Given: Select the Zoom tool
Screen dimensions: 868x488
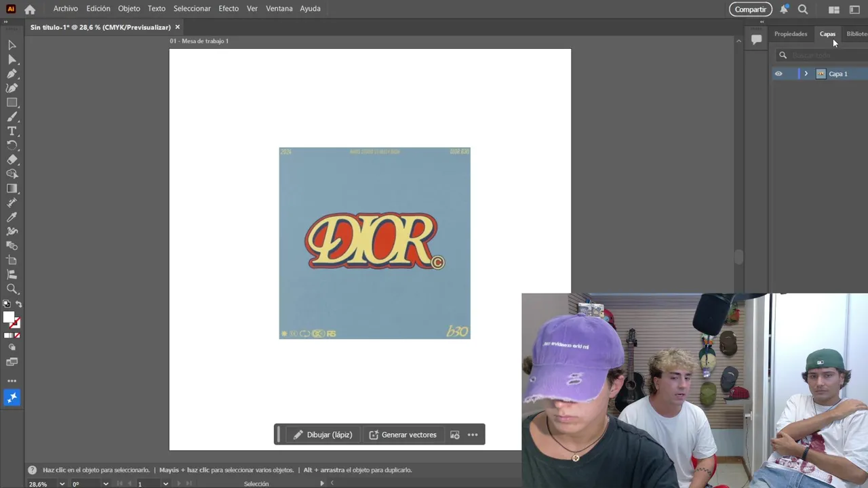Looking at the screenshot, I should (x=12, y=289).
